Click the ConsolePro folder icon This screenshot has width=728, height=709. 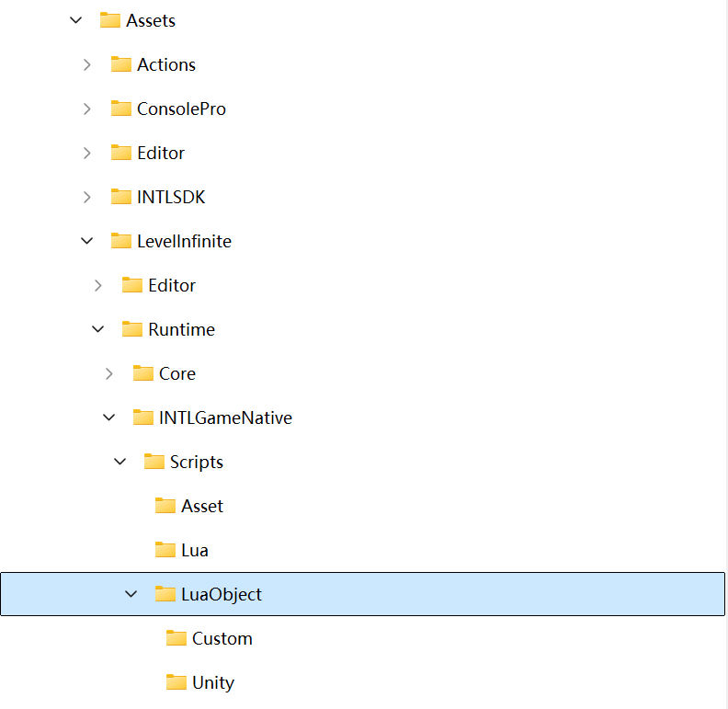pyautogui.click(x=121, y=109)
